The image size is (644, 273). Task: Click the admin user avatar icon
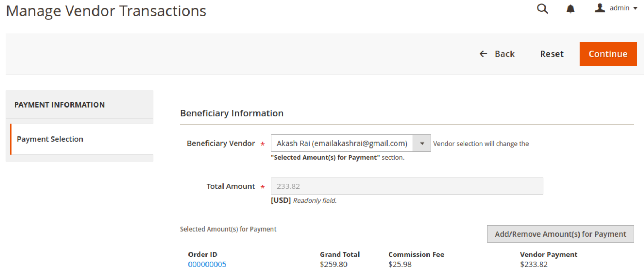click(600, 8)
